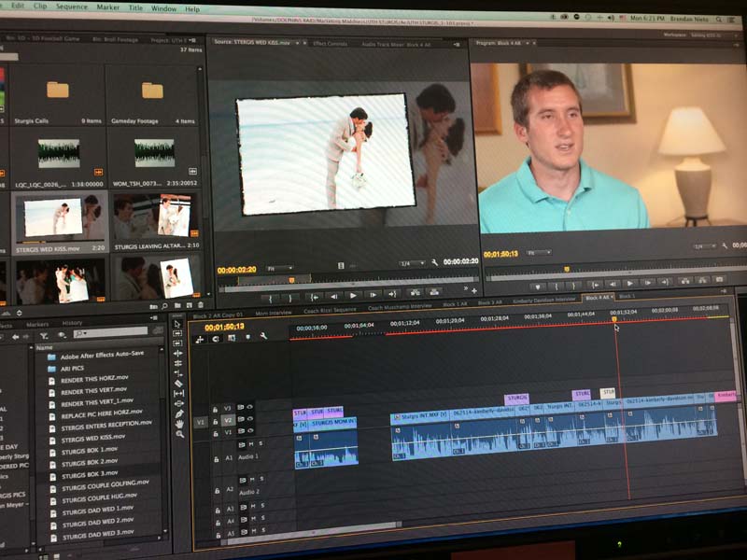The height and width of the screenshot is (560, 747).
Task: Select the Hand tool
Action: [179, 424]
